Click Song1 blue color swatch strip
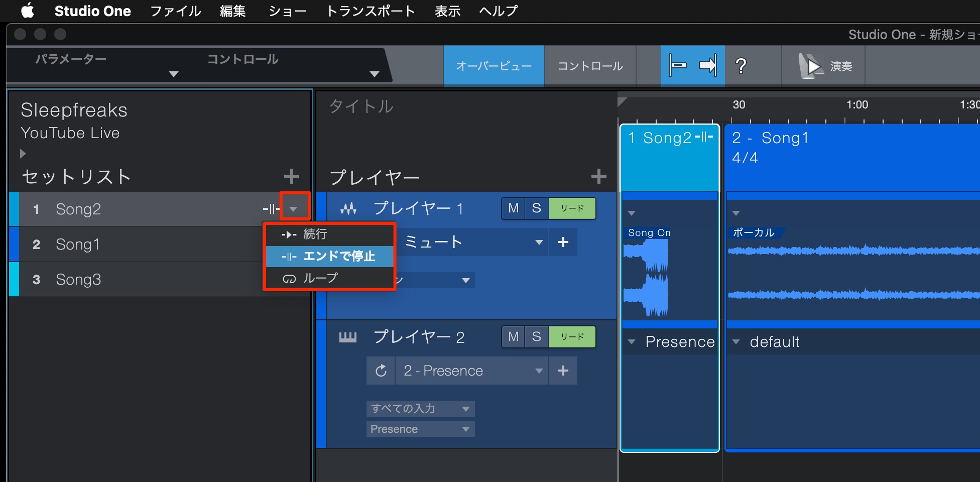Viewport: 980px width, 482px height. click(14, 245)
